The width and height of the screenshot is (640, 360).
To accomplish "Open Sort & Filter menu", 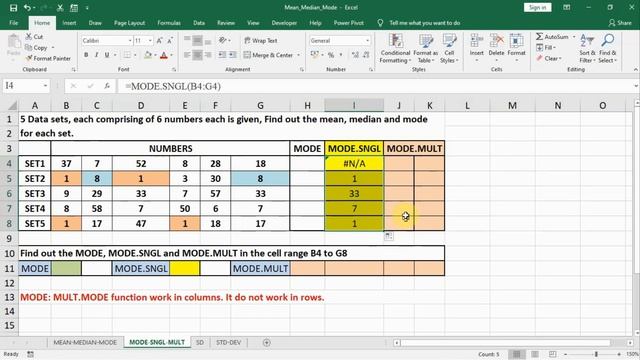I will coord(587,49).
